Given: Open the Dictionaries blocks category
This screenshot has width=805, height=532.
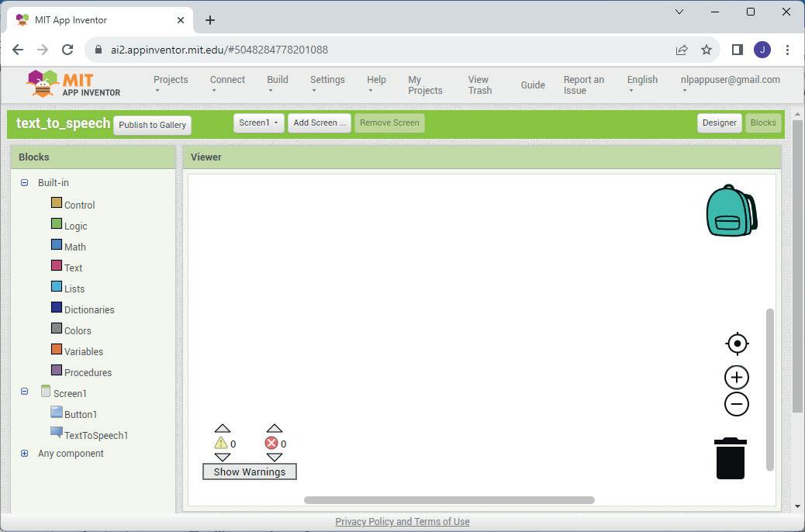Looking at the screenshot, I should (x=89, y=310).
